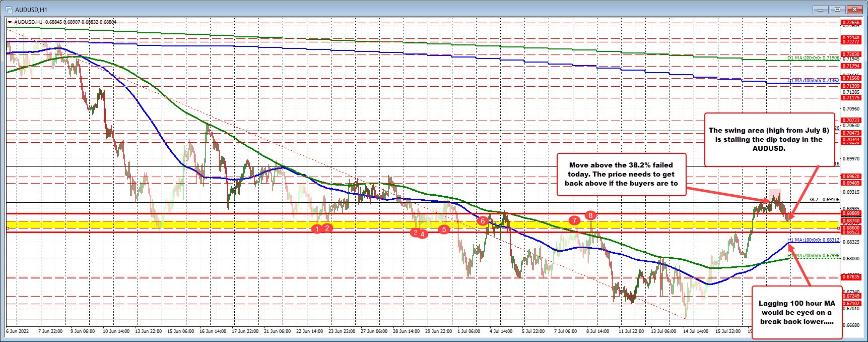Click the 0.68889 red price label
This screenshot has height=342, width=868.
[x=850, y=214]
